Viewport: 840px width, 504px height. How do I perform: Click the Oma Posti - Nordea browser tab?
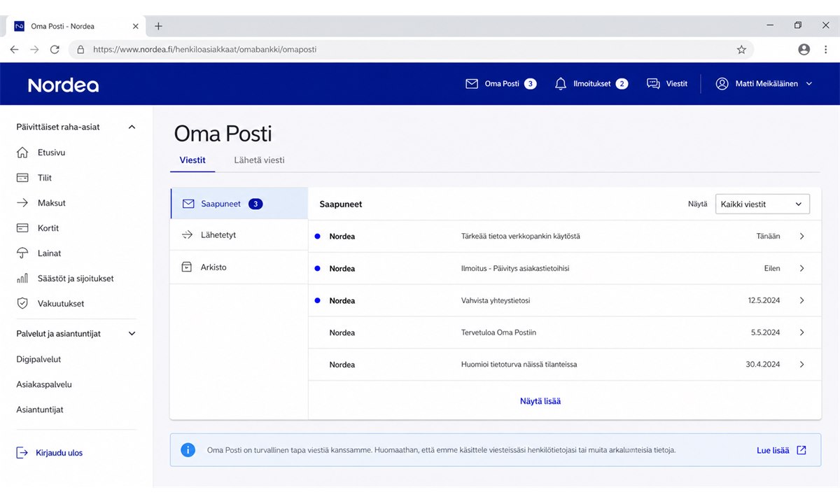coord(76,26)
